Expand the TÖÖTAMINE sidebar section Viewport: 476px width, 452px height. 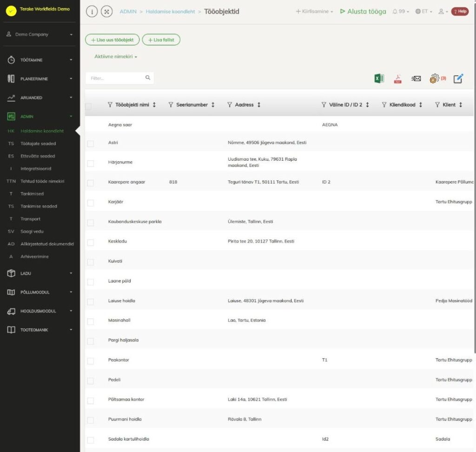(40, 60)
